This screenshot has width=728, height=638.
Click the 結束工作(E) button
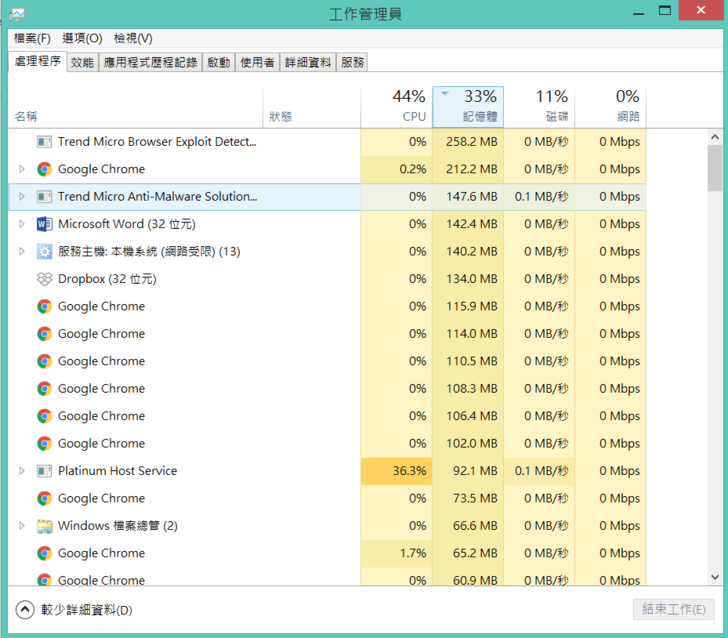(673, 609)
